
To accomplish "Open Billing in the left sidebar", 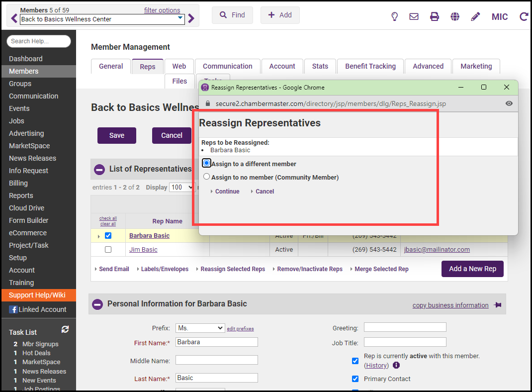I will coord(18,183).
